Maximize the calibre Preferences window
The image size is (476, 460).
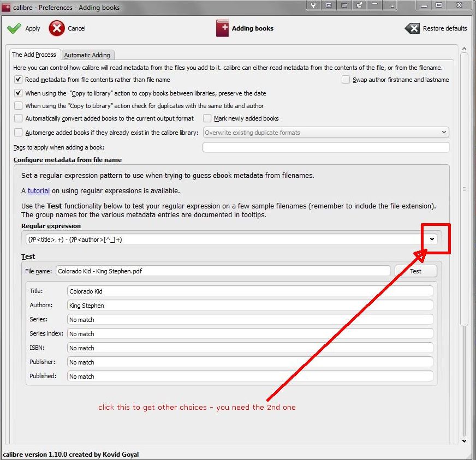[x=439, y=5]
